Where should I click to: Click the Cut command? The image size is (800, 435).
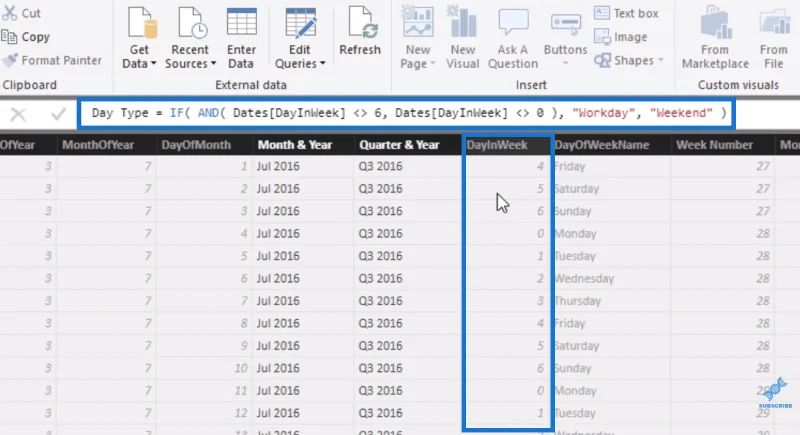tap(21, 13)
